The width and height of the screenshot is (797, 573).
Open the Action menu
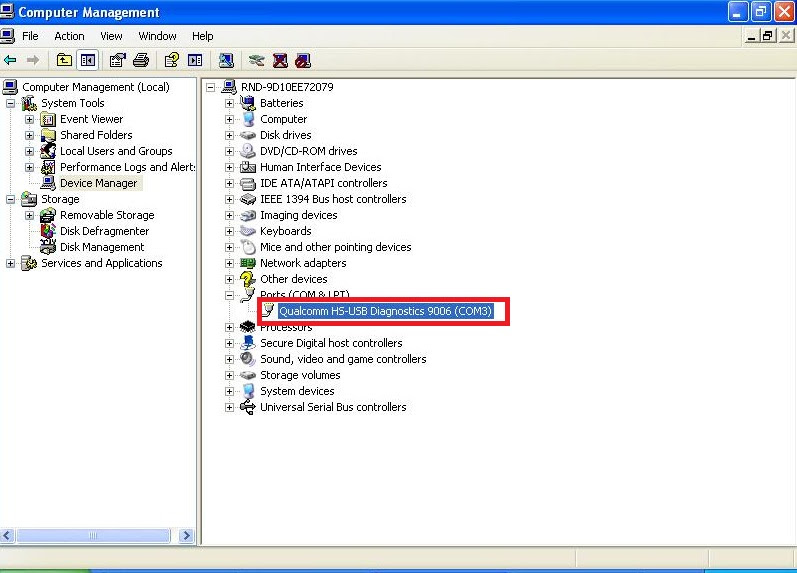point(69,36)
